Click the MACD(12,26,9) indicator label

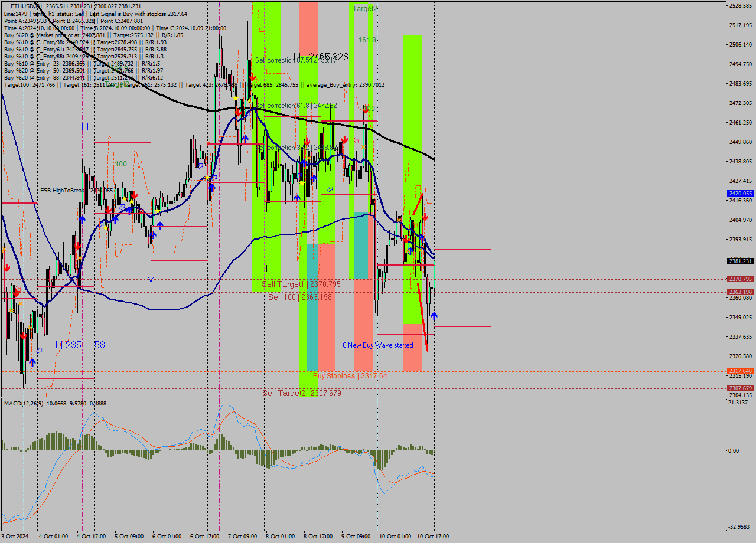55,403
